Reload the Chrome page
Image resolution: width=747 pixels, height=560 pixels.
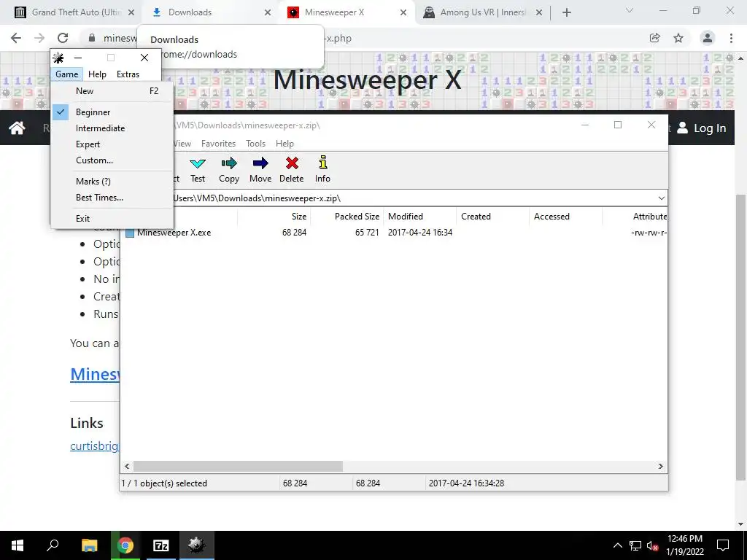click(x=63, y=38)
